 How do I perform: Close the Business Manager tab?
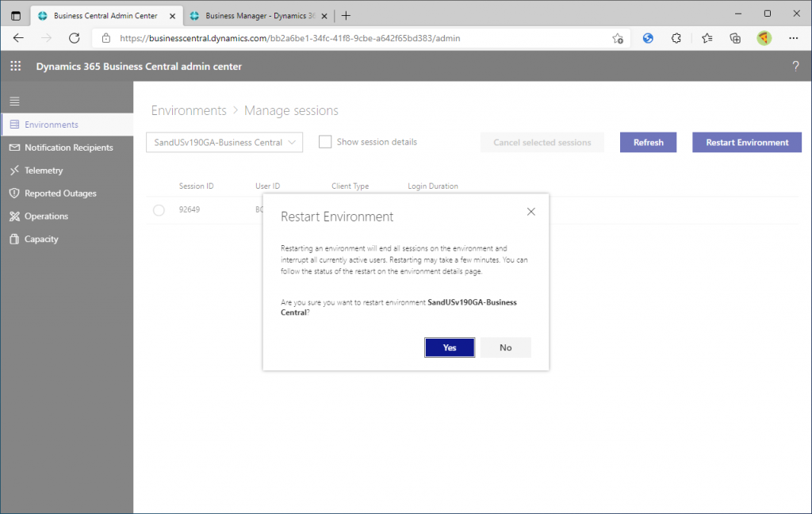324,16
